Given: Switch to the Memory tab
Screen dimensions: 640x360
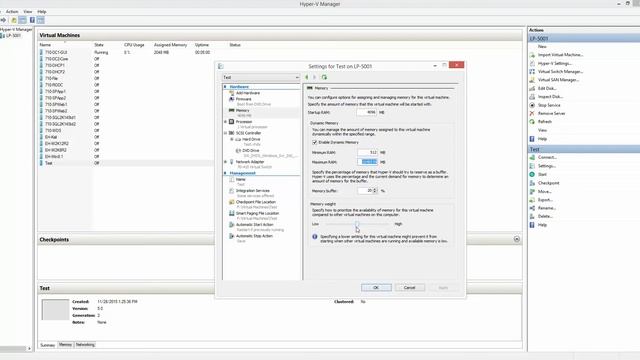Looking at the screenshot, I should point(65,344).
